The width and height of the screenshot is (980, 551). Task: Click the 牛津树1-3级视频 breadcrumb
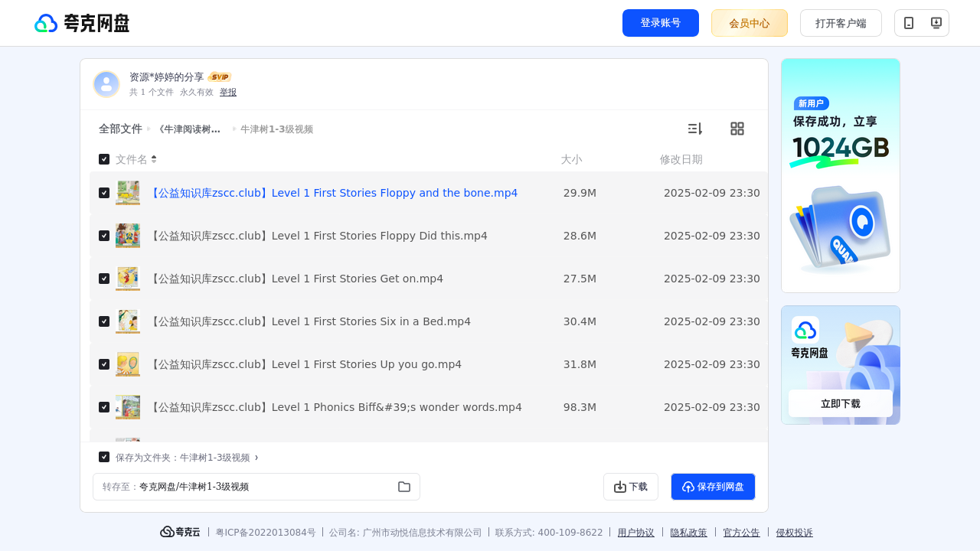click(276, 129)
